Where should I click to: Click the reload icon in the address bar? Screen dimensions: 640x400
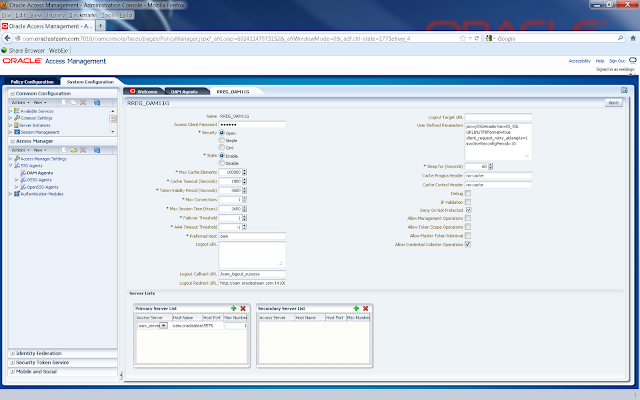click(x=476, y=38)
